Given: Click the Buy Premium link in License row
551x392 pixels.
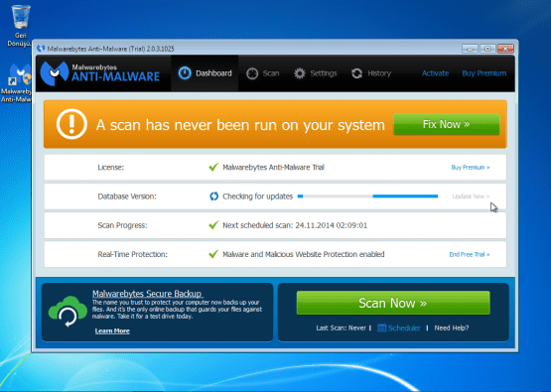Looking at the screenshot, I should point(471,167).
